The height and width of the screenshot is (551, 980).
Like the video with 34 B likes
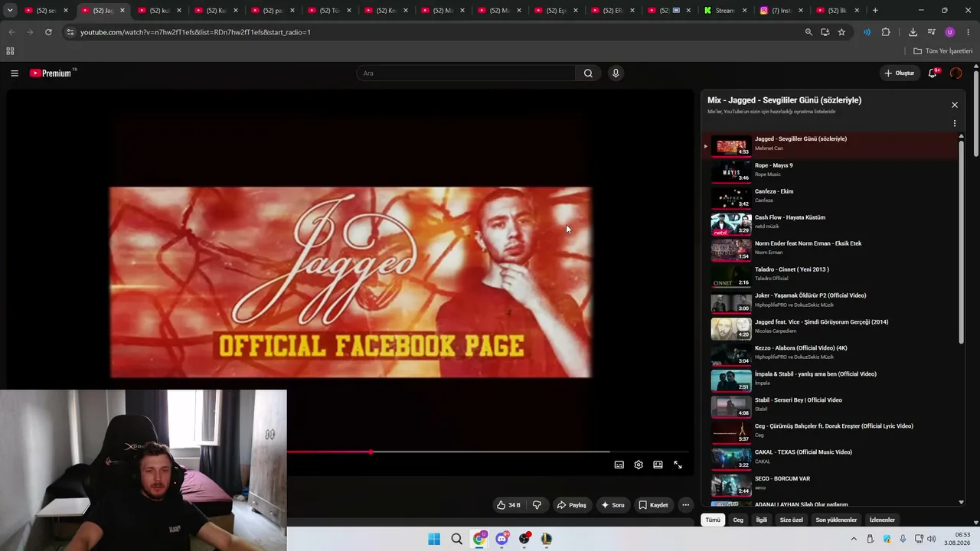[508, 505]
